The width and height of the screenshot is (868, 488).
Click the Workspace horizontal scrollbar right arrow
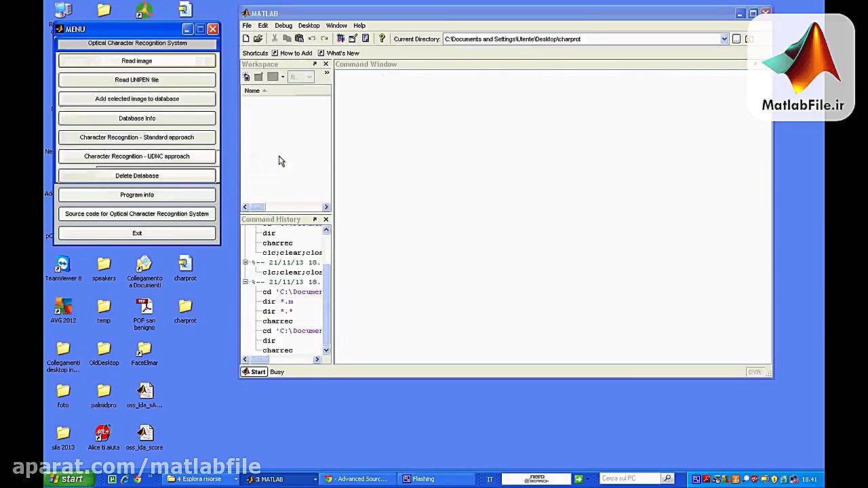click(x=326, y=207)
